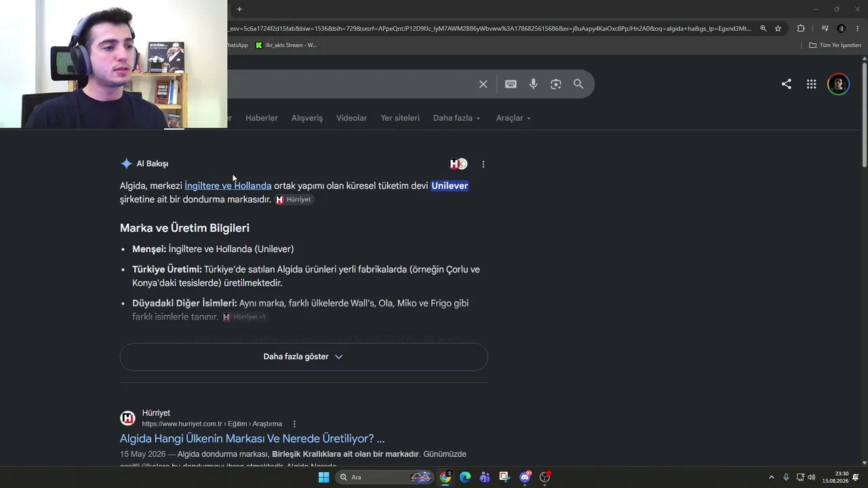Open Chrome extensions puzzle menu

point(801,28)
